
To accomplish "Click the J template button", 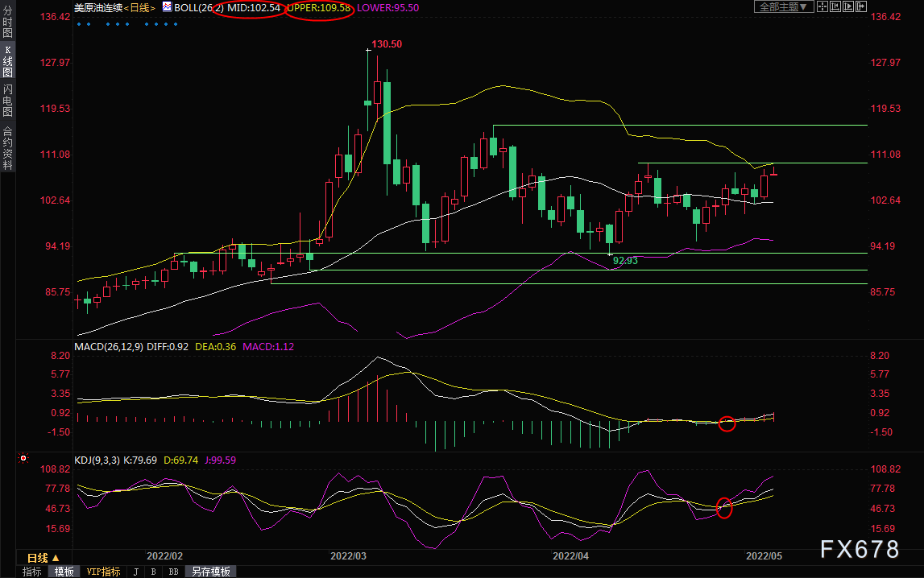I will click(136, 572).
